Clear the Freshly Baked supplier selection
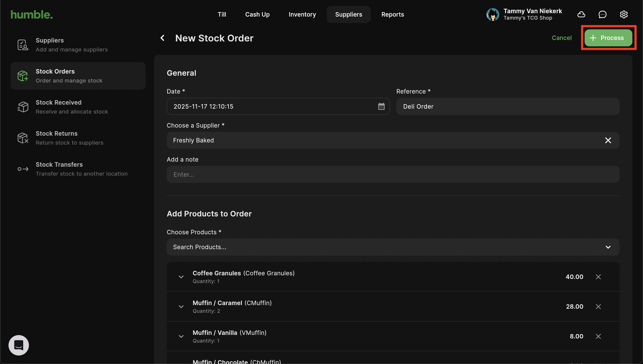The image size is (643, 364). 608,140
